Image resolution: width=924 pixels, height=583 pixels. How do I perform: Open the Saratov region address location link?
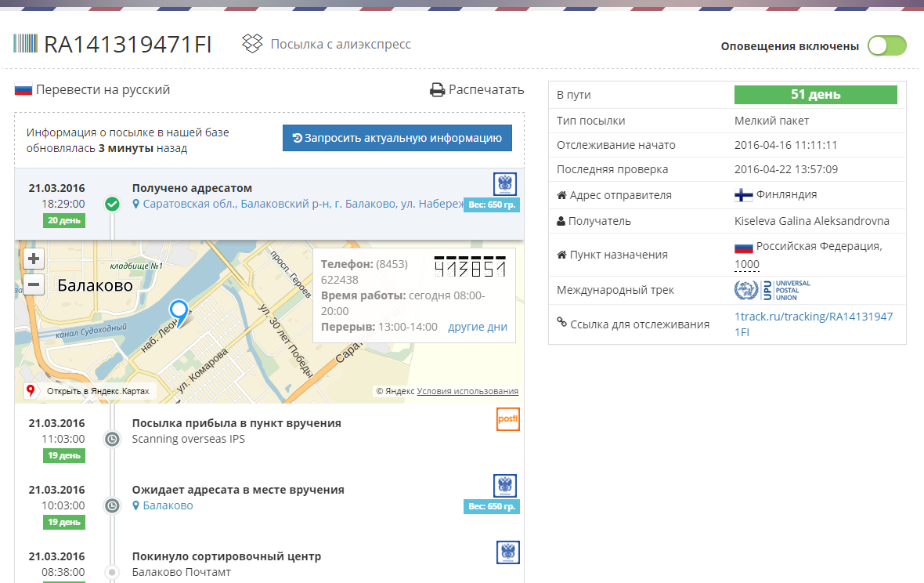(x=303, y=204)
